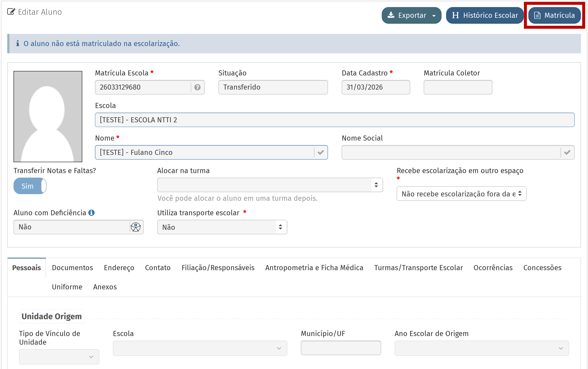Click the info icon next to Aluno com Deficiência
This screenshot has width=588, height=369.
[92, 213]
